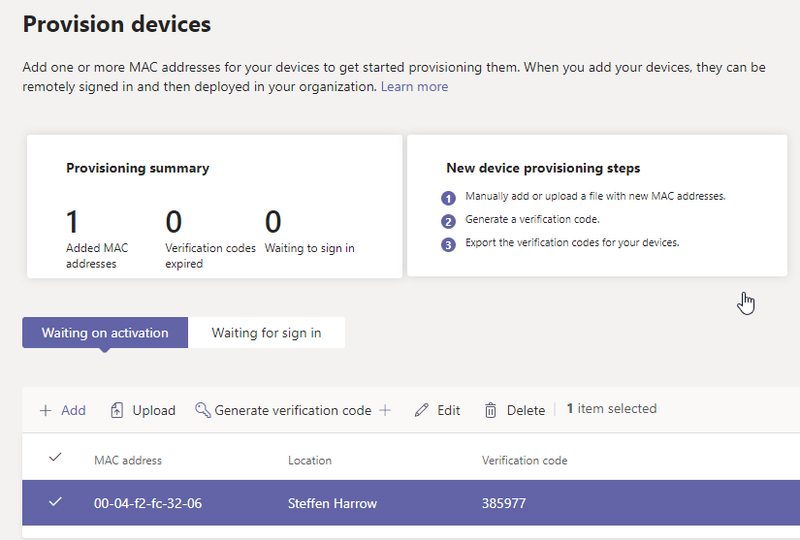800x540 pixels.
Task: Click the pencil Edit icon
Action: 421,410
